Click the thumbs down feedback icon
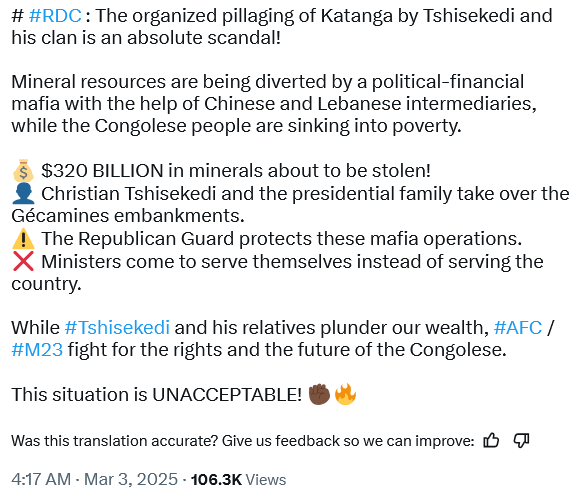 [x=521, y=440]
